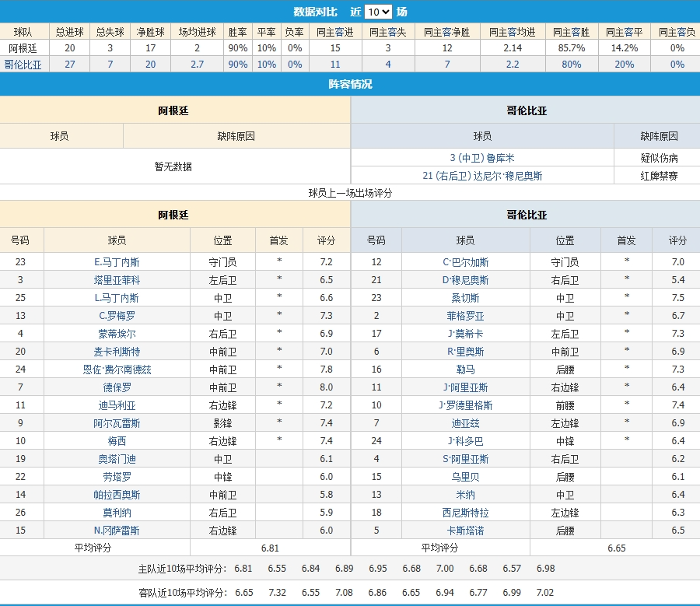The image size is (700, 606).
Task: Open suspended player 达尼尔·穆尼奥斯 link
Action: (x=482, y=176)
